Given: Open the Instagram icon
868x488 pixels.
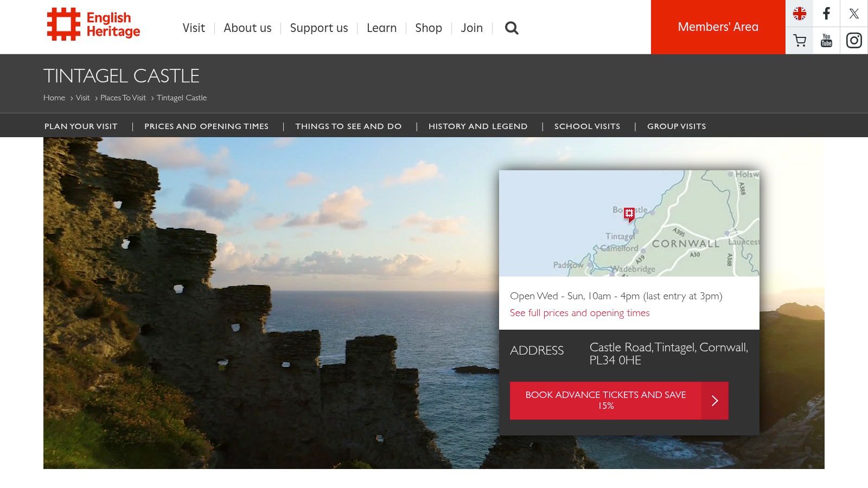Looking at the screenshot, I should coord(853,40).
